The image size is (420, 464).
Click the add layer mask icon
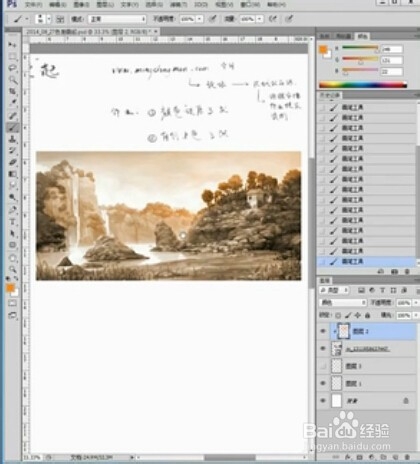click(359, 457)
